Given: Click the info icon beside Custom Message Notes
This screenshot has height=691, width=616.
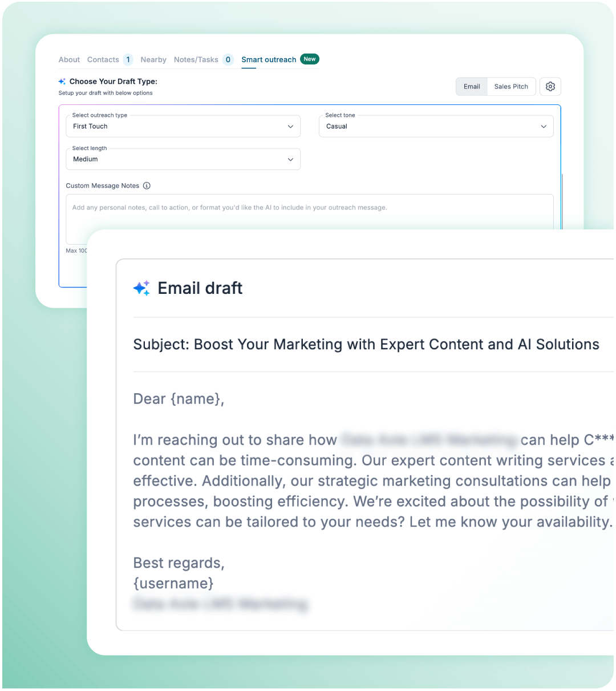Looking at the screenshot, I should click(147, 185).
